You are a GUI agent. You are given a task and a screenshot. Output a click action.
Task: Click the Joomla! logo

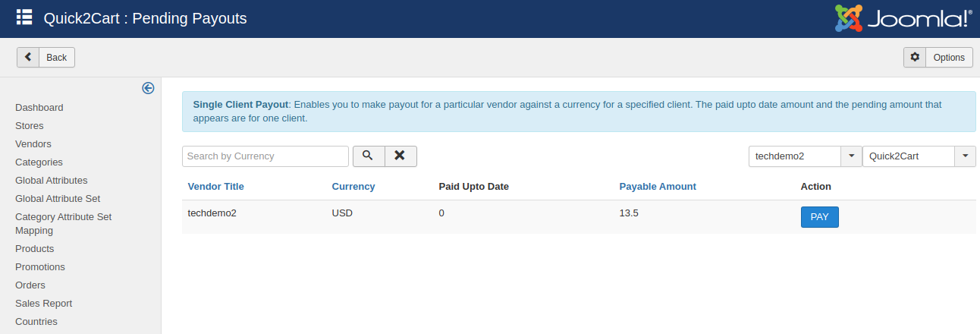[x=903, y=18]
